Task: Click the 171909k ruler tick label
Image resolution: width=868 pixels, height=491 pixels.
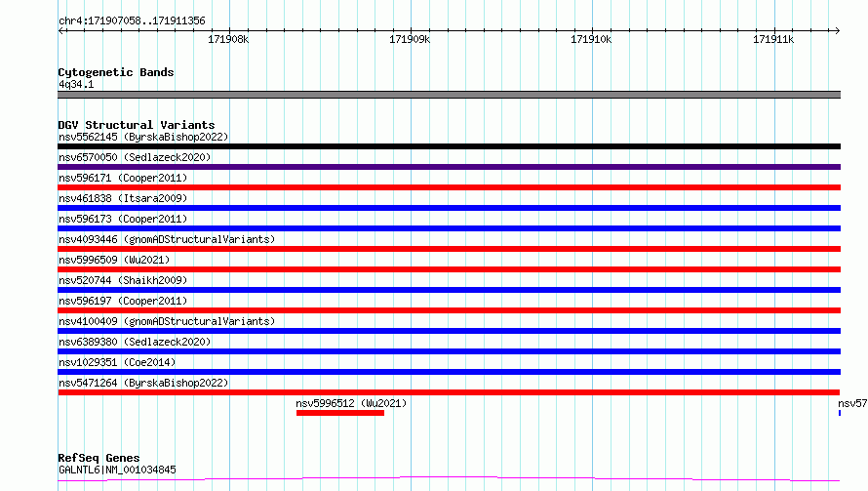Action: coord(410,39)
